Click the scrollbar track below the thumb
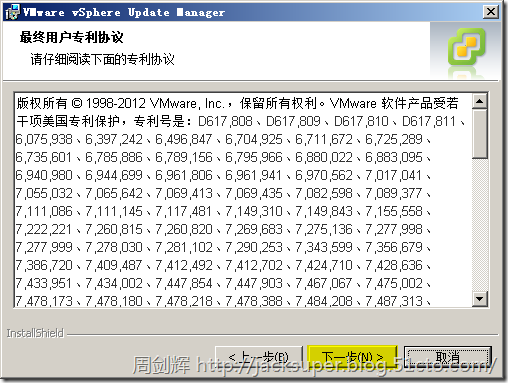508x383 pixels. 480,225
